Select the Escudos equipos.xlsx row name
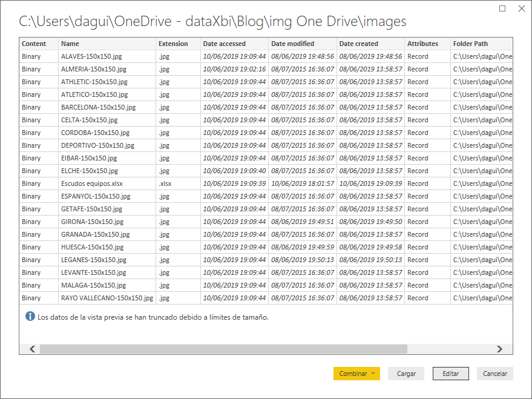 pos(92,183)
